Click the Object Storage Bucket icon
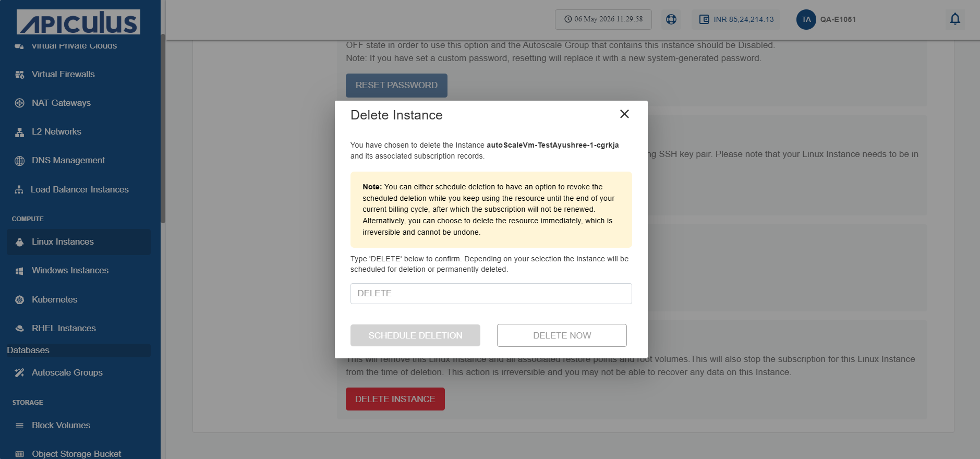980x459 pixels. pyautogui.click(x=20, y=454)
